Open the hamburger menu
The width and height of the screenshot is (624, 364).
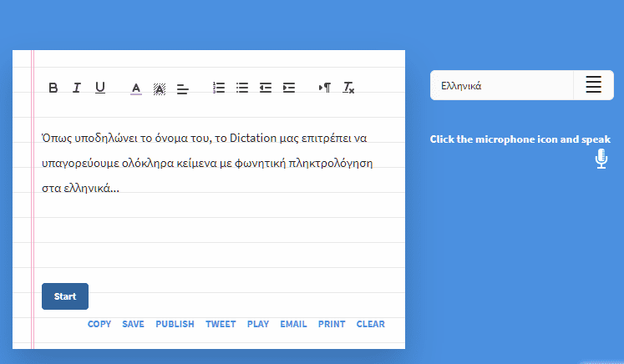click(593, 85)
